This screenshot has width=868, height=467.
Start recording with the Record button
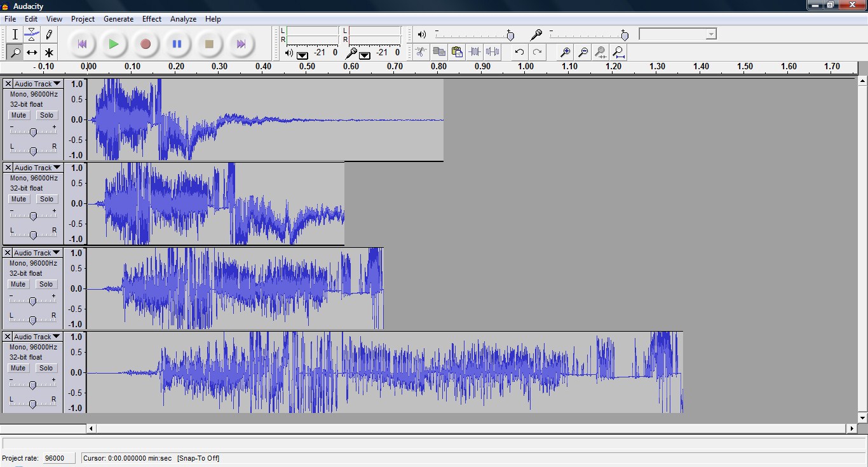click(x=146, y=44)
